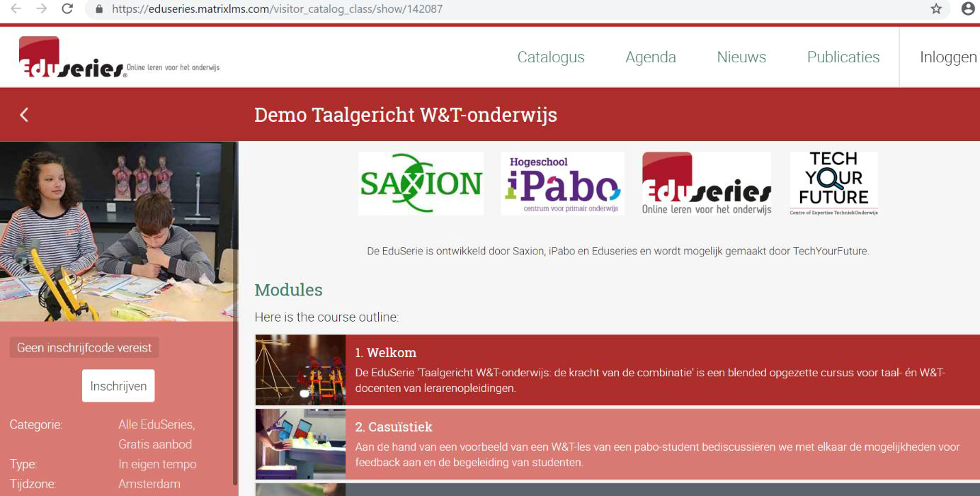The height and width of the screenshot is (496, 980).
Task: Click the 'Demo Taalgericht W&T-onderwijs' title
Action: [406, 115]
